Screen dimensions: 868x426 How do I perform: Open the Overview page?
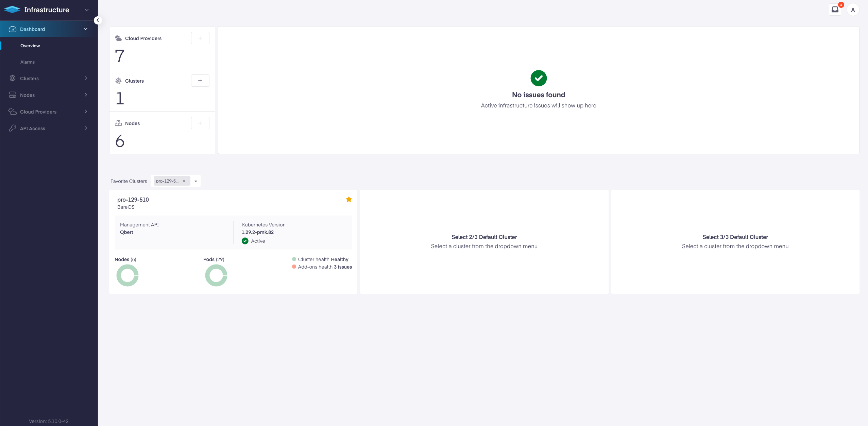30,45
